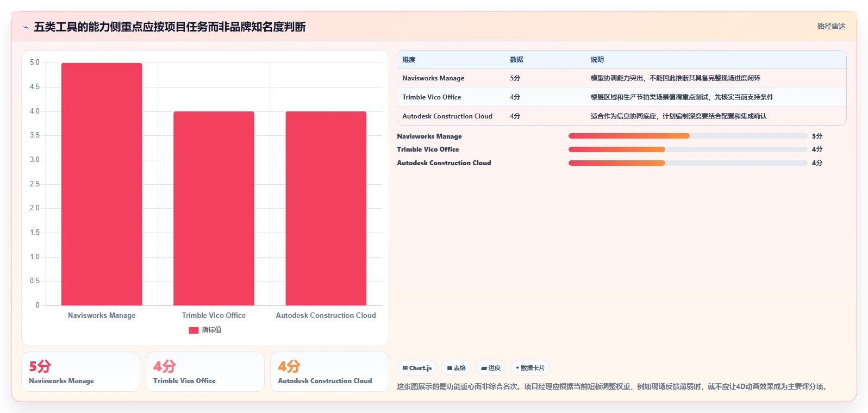The image size is (868, 413).
Task: Select the Trimble Vico Office bar in chart
Action: [214, 209]
